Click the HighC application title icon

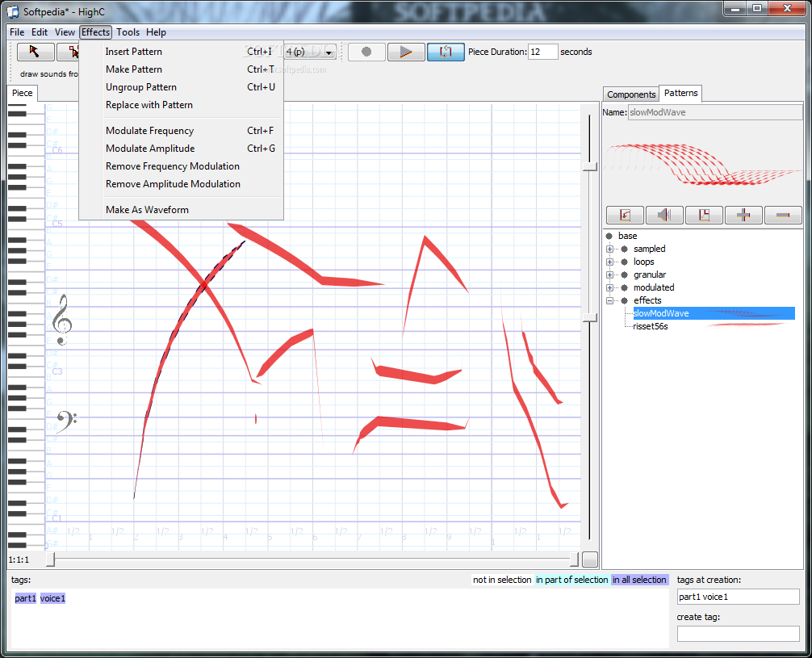click(x=13, y=10)
